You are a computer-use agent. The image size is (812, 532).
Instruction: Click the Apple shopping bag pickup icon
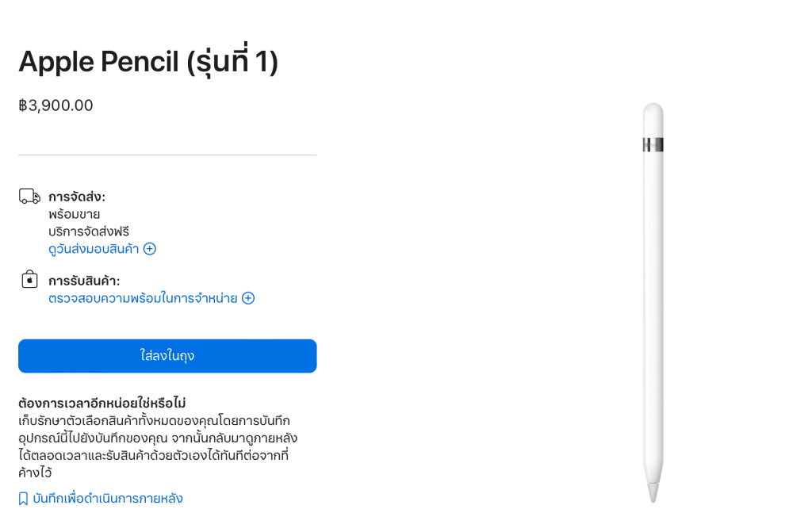tap(29, 279)
